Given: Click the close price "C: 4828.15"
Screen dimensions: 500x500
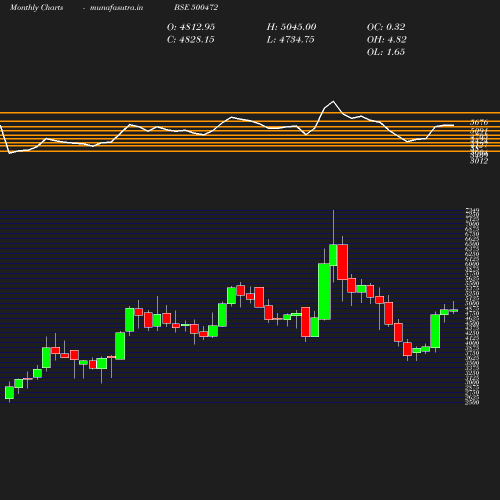Looking at the screenshot, I should [191, 39].
